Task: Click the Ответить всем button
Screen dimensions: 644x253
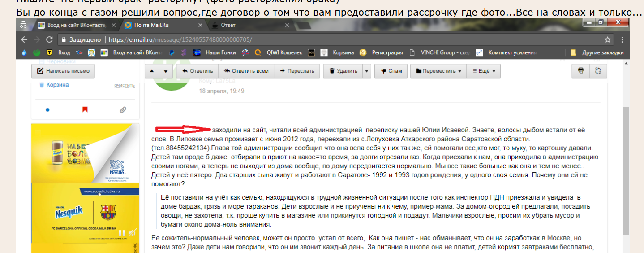Action: point(246,71)
